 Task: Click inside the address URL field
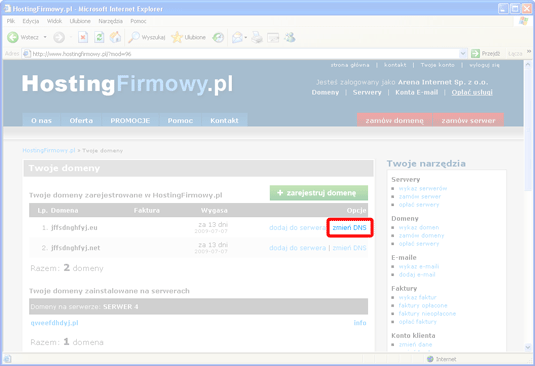tap(245, 54)
